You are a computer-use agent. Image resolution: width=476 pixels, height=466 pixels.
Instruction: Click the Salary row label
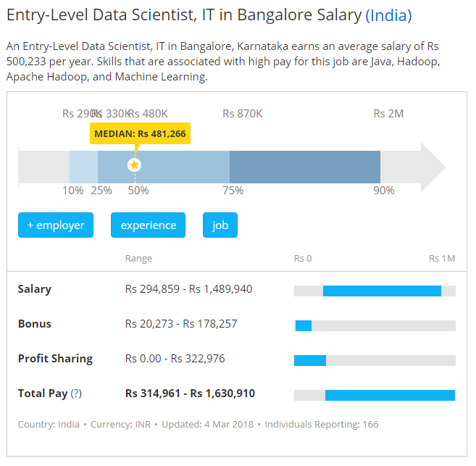(x=35, y=289)
